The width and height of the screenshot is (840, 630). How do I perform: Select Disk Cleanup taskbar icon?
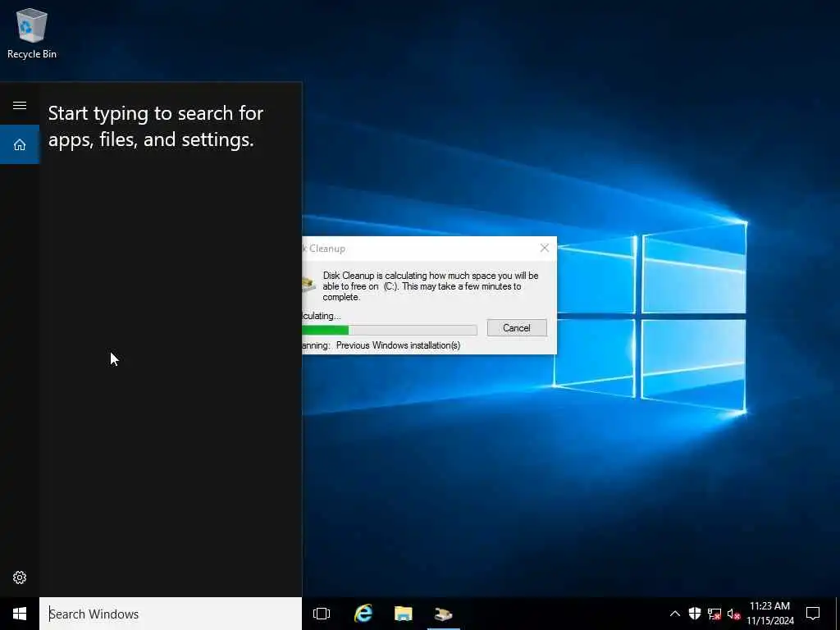point(444,614)
